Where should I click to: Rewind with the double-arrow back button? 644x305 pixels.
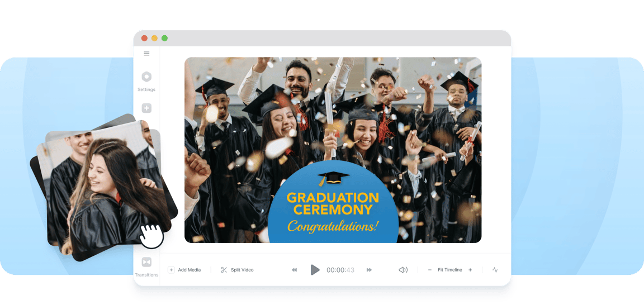(x=294, y=270)
